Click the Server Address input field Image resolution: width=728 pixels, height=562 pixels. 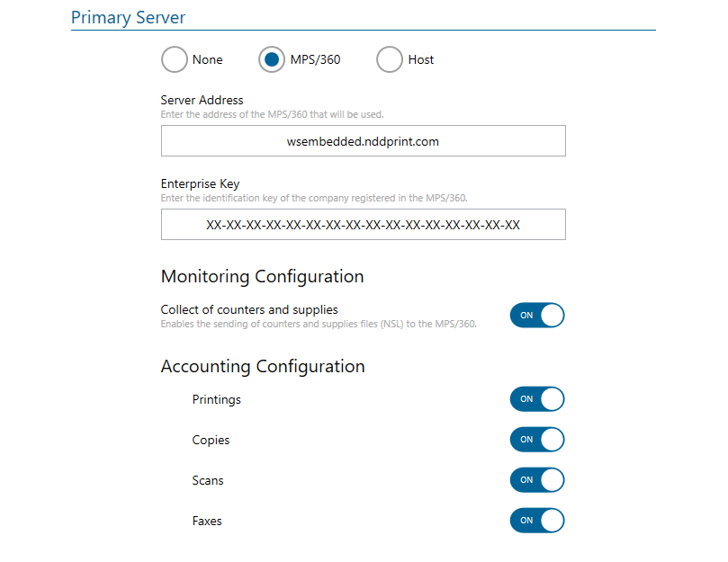click(363, 141)
